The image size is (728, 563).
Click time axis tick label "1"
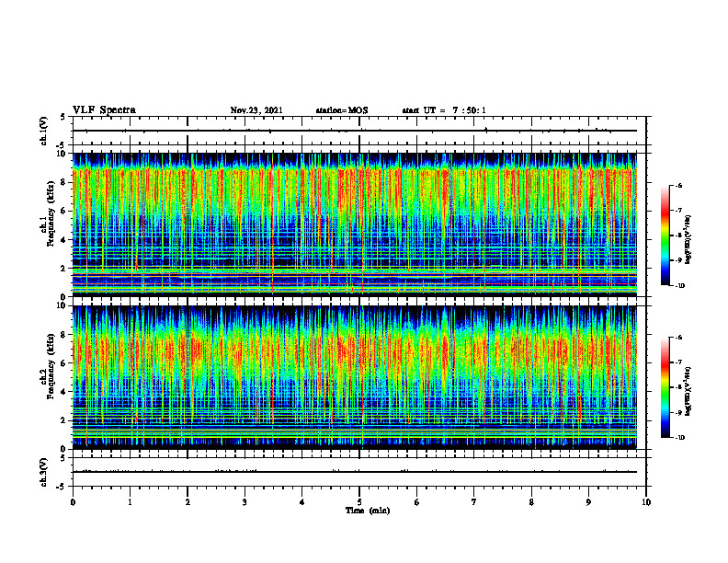[x=130, y=502]
